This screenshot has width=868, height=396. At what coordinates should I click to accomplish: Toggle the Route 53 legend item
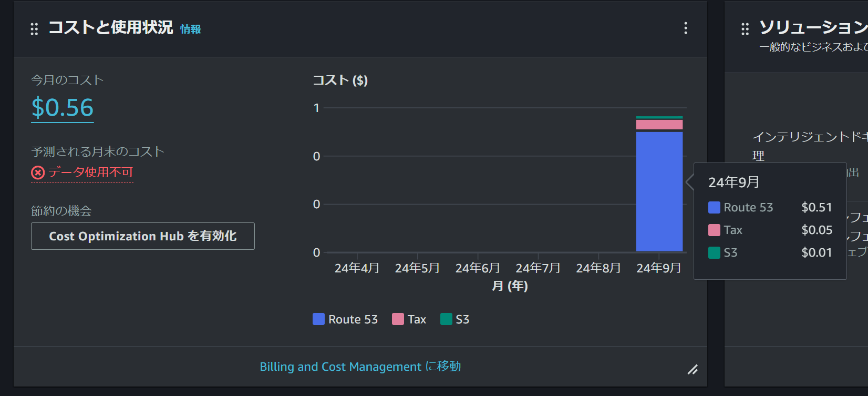coord(345,319)
